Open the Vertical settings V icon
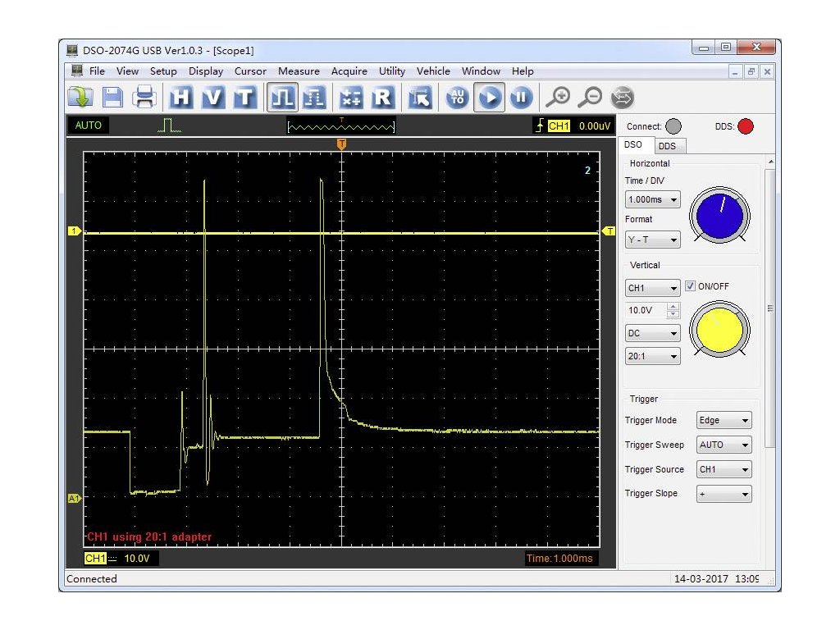The image size is (840, 630). pyautogui.click(x=212, y=98)
